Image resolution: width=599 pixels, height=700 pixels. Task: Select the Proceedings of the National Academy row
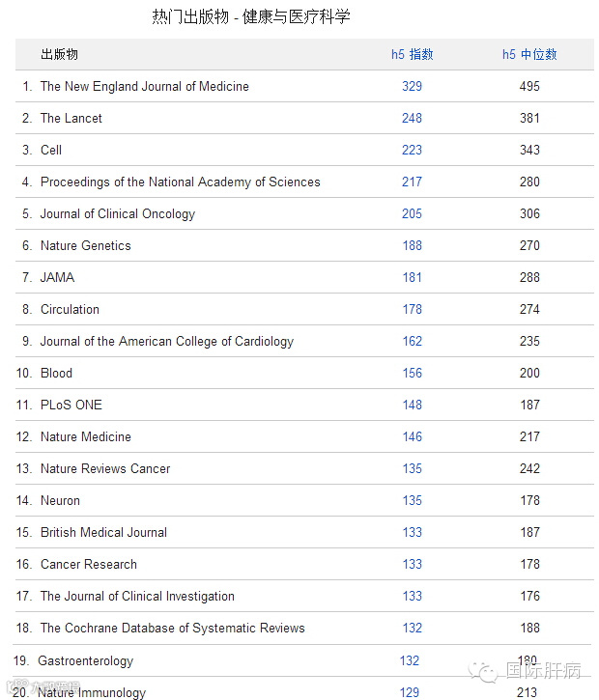[180, 182]
